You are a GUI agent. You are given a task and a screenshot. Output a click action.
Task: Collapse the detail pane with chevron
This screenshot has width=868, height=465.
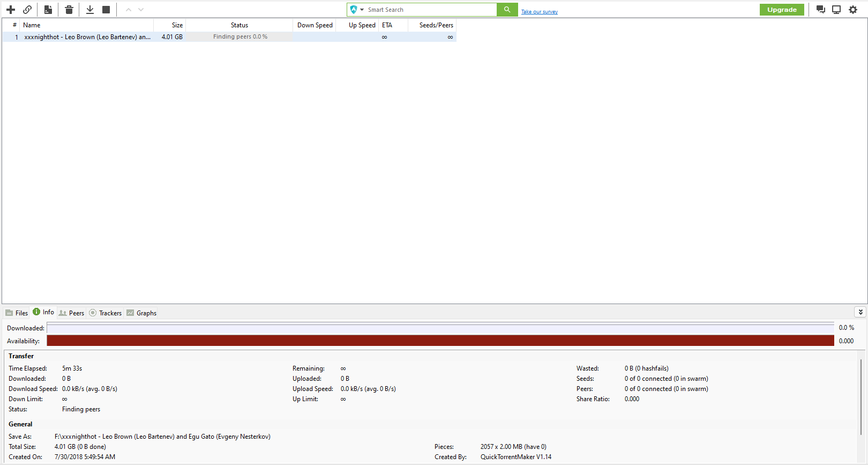click(x=860, y=312)
